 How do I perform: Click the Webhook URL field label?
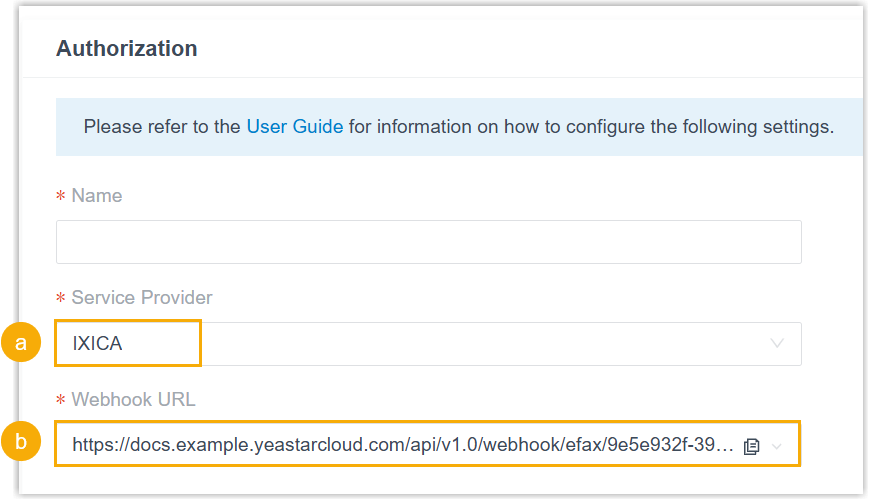[133, 400]
